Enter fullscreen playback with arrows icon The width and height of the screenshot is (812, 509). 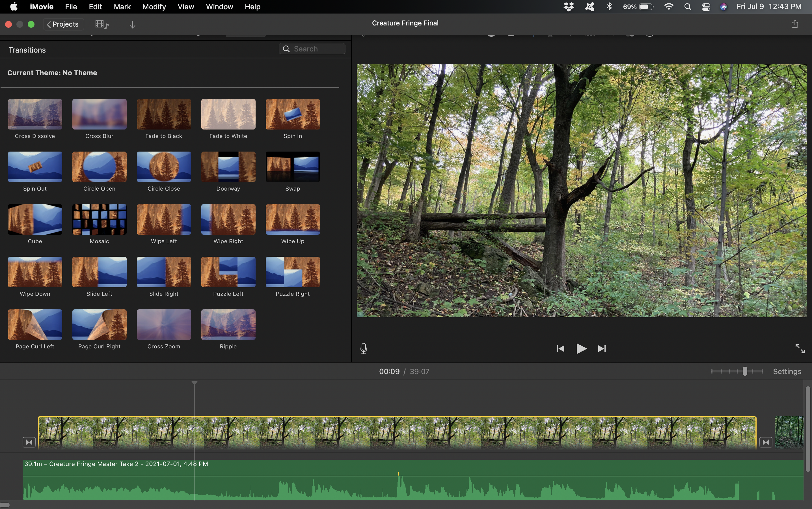pyautogui.click(x=800, y=348)
